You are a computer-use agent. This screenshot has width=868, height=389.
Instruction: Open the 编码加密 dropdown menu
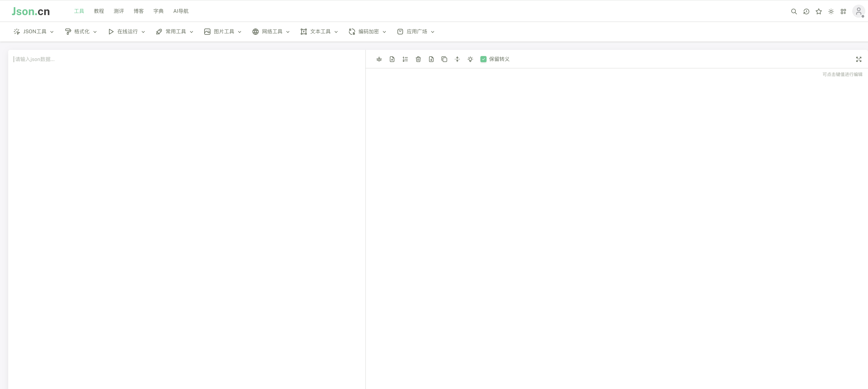point(367,31)
